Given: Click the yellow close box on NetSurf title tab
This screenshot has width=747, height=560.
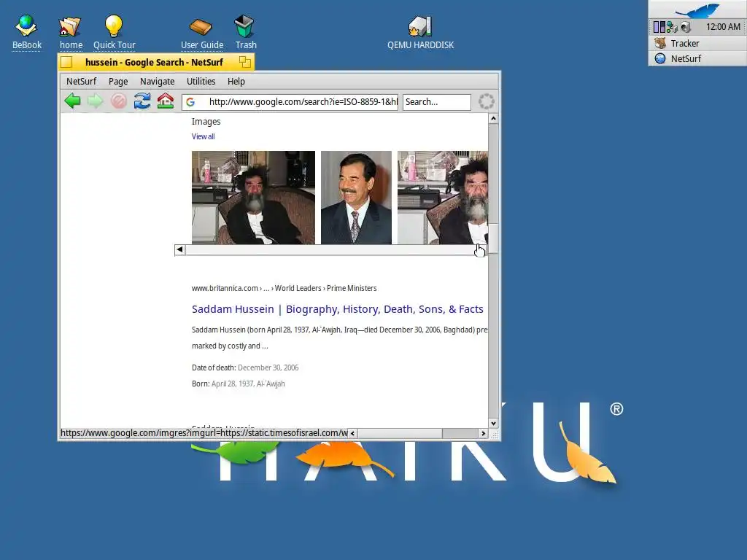Looking at the screenshot, I should pos(66,62).
